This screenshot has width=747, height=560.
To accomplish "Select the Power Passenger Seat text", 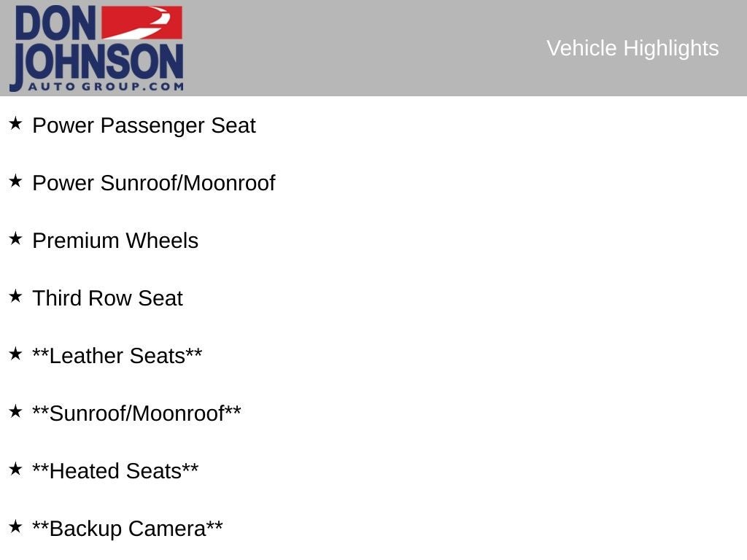I will coord(144,125).
